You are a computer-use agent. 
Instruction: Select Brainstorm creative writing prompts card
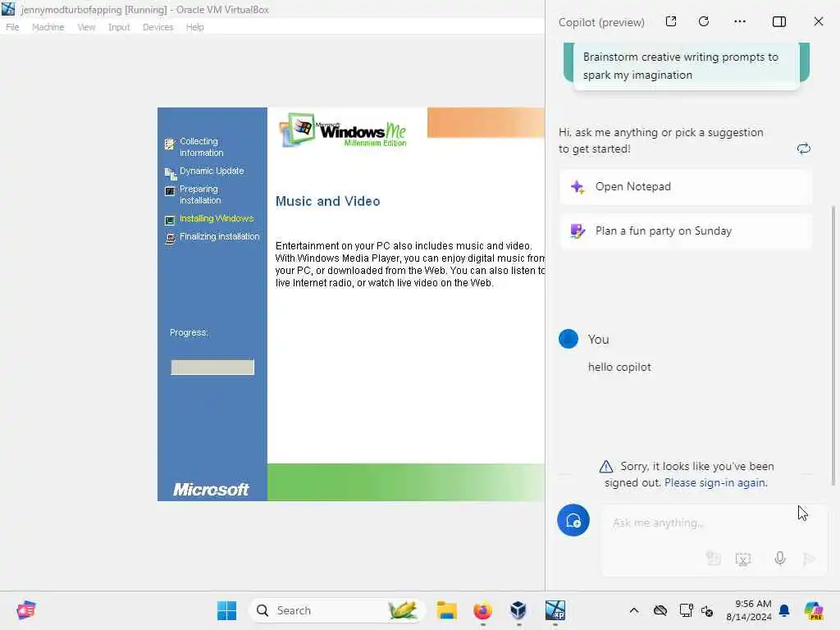coord(687,66)
